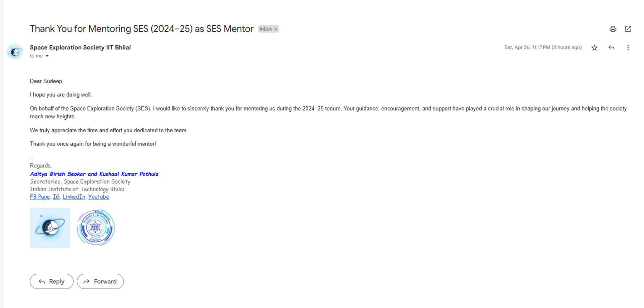644x308 pixels.
Task: Open email in new window
Action: click(x=628, y=29)
